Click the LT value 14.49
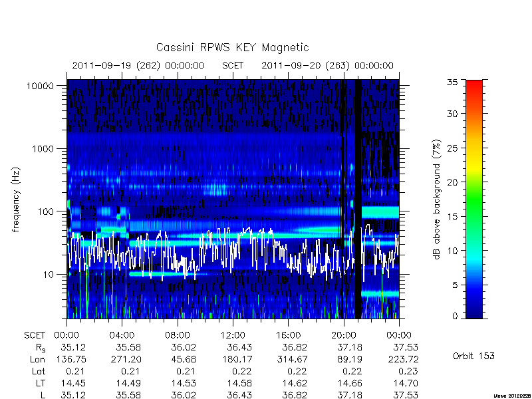This screenshot has height=399, width=532. pos(128,383)
